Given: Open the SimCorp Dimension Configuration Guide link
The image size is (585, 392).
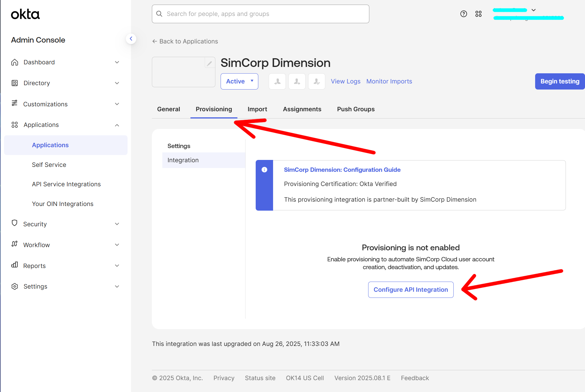Looking at the screenshot, I should (x=342, y=169).
